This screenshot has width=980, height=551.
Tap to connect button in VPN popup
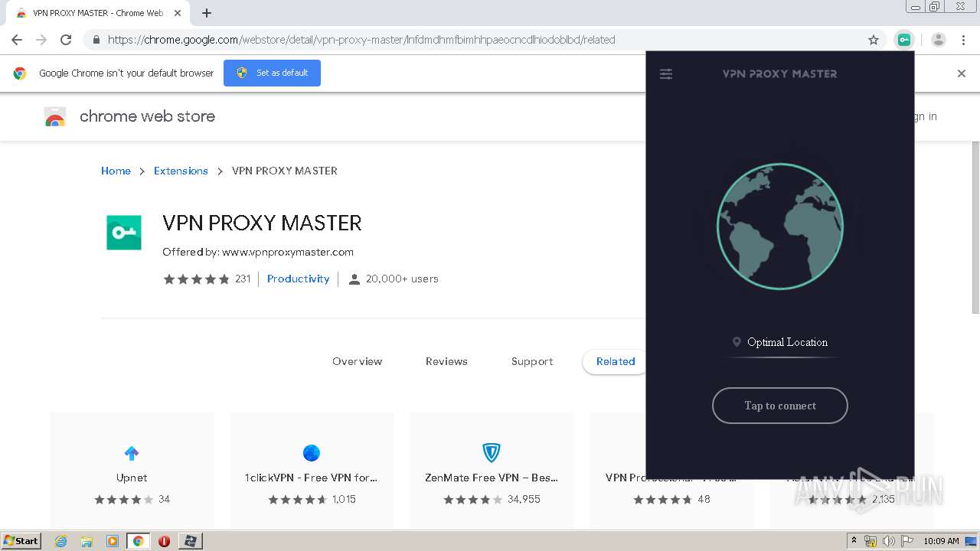point(780,406)
